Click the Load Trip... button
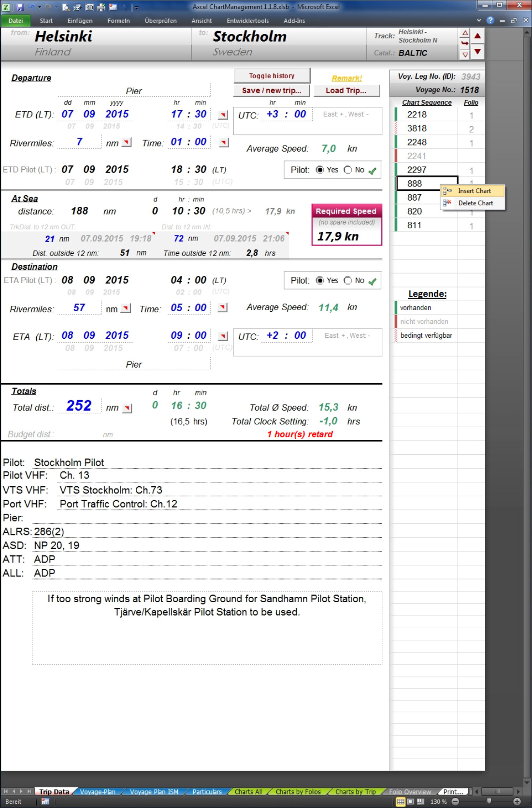The image size is (532, 808). pos(346,90)
